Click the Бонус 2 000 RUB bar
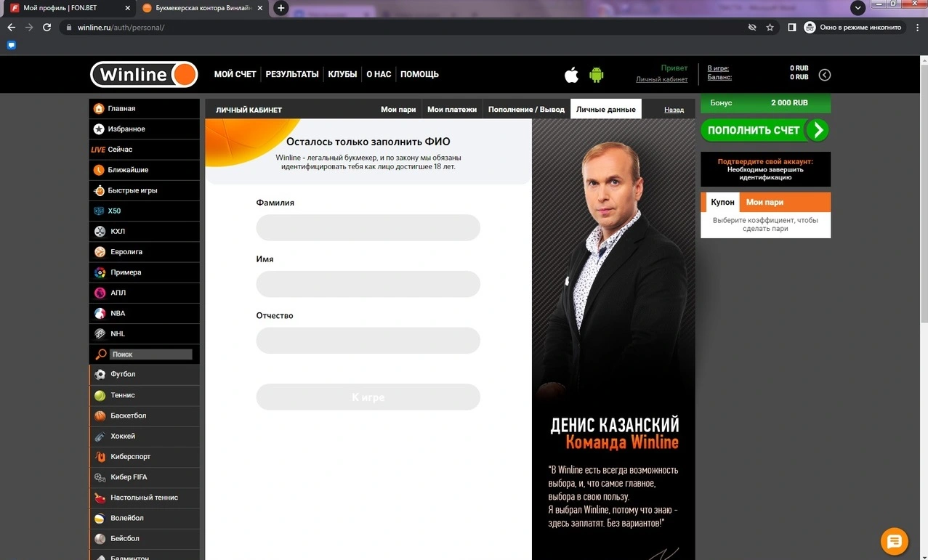 (765, 103)
